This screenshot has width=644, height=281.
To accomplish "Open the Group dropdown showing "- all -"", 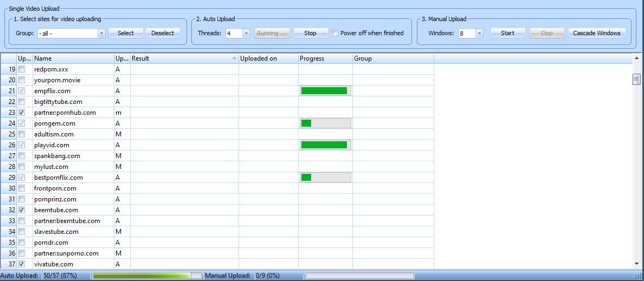I will coord(72,33).
